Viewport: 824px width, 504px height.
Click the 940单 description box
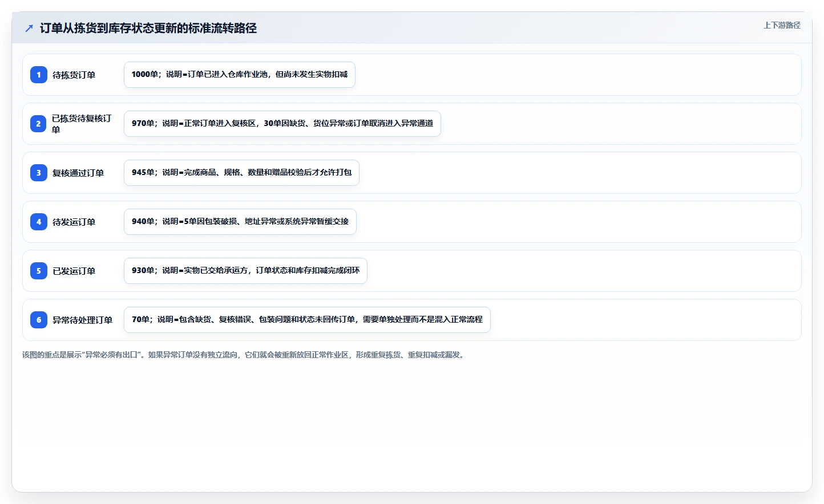tap(240, 222)
